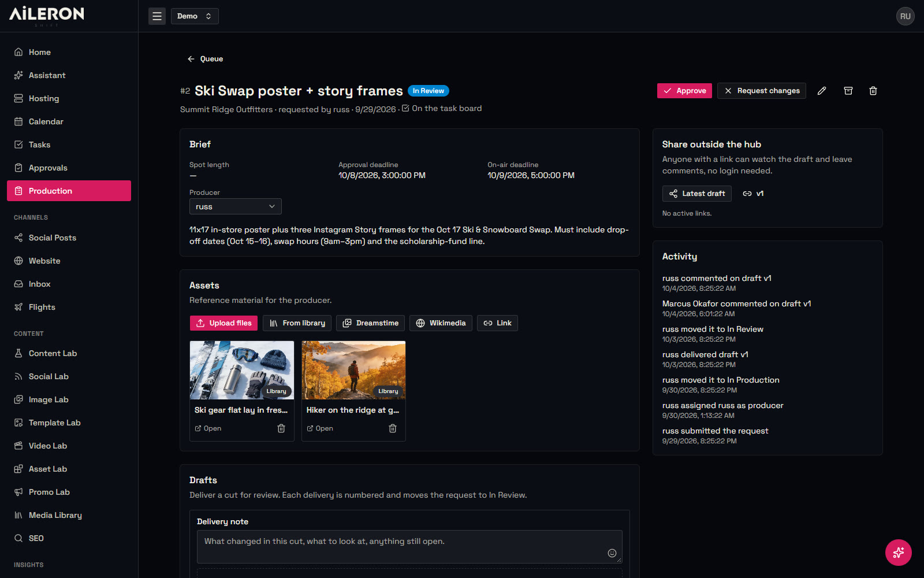Toggle the sidebar hamburger menu

(157, 16)
